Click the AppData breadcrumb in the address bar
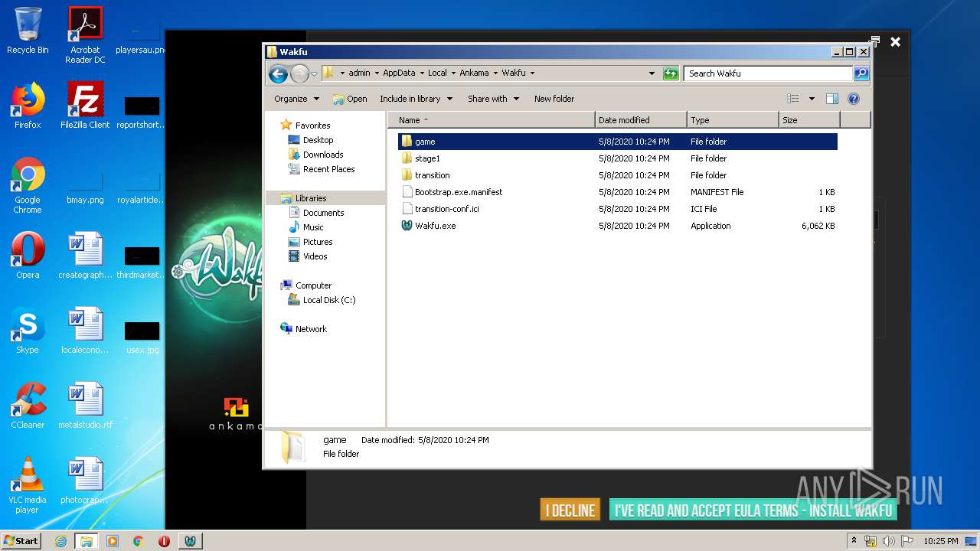 (399, 73)
